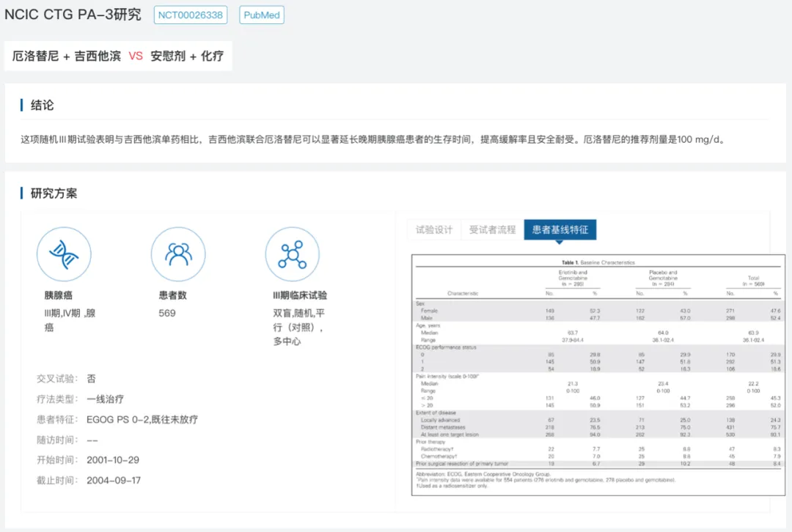
Task: Click the NCIC CTG PA-3研究 title
Action: [x=73, y=15]
